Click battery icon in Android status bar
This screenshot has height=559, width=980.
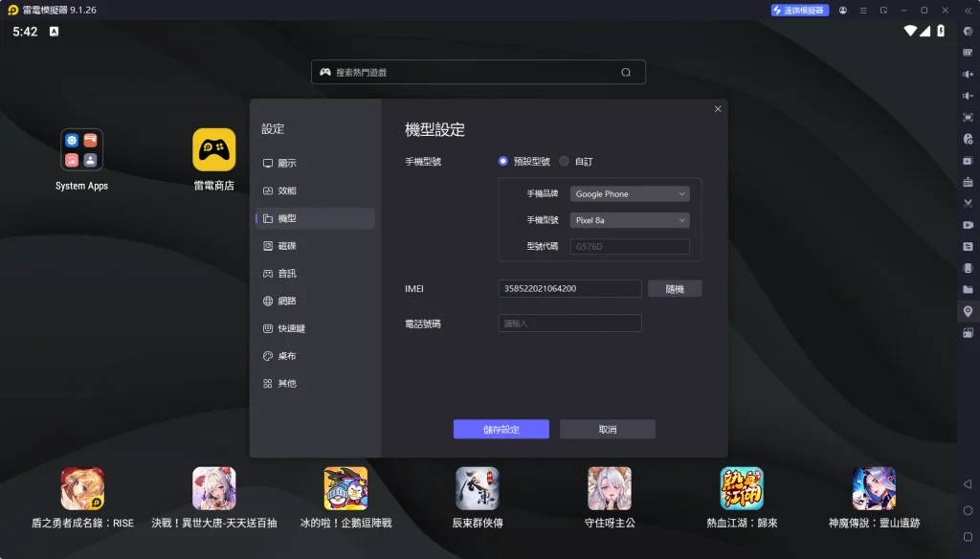pyautogui.click(x=941, y=31)
